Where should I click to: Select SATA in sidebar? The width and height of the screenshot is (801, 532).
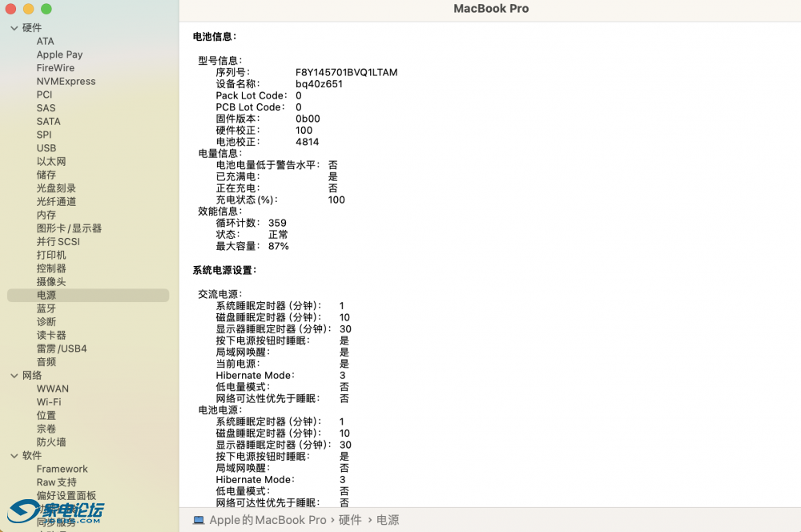coord(49,121)
